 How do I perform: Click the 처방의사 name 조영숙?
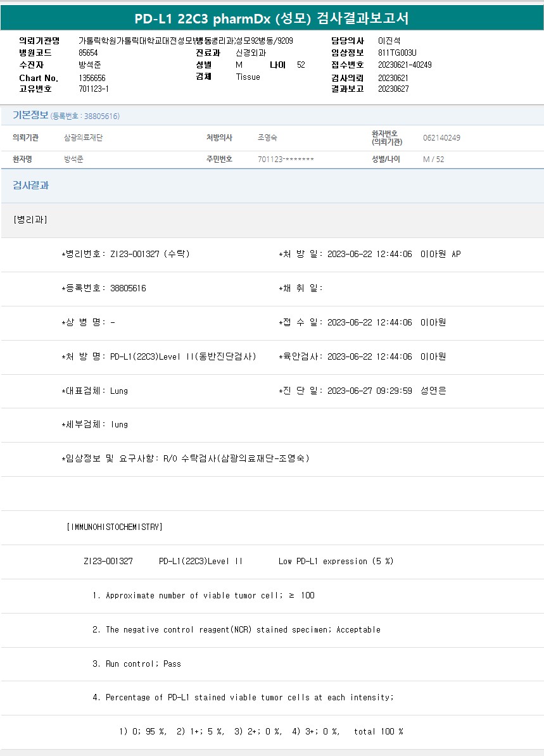pos(267,137)
